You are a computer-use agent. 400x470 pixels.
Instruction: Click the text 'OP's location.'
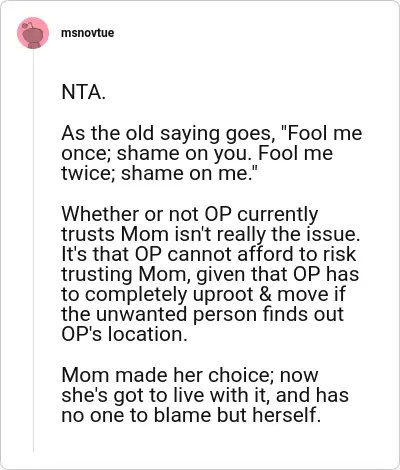(124, 334)
